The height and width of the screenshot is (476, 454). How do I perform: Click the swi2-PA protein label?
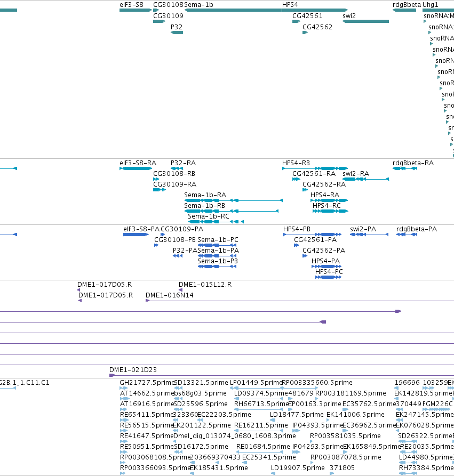click(363, 229)
